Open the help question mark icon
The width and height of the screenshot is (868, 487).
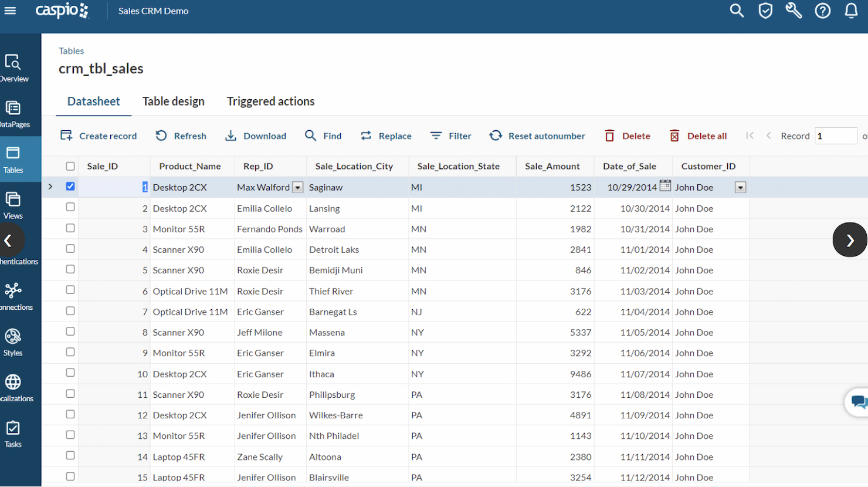pyautogui.click(x=823, y=11)
